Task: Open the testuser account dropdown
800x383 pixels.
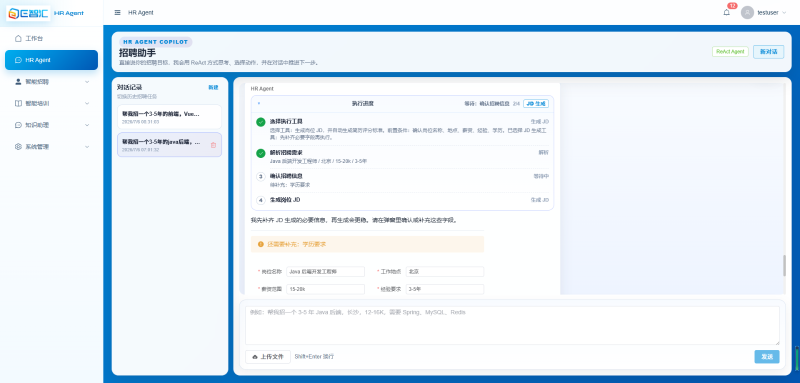Action: point(772,12)
